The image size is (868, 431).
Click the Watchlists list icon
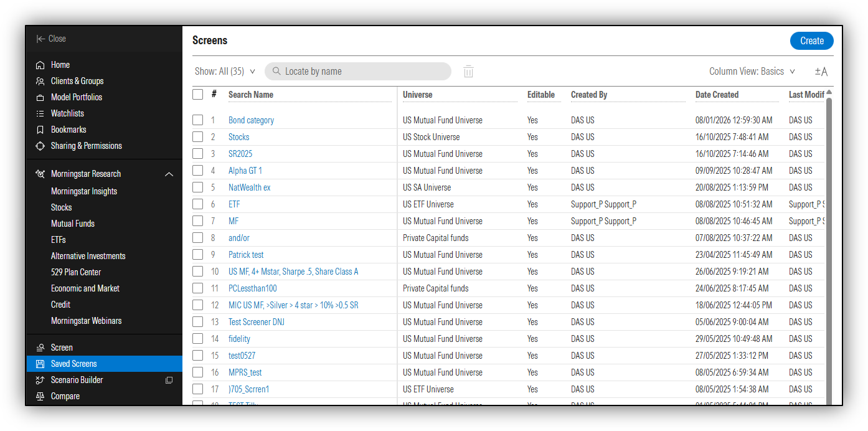click(40, 113)
